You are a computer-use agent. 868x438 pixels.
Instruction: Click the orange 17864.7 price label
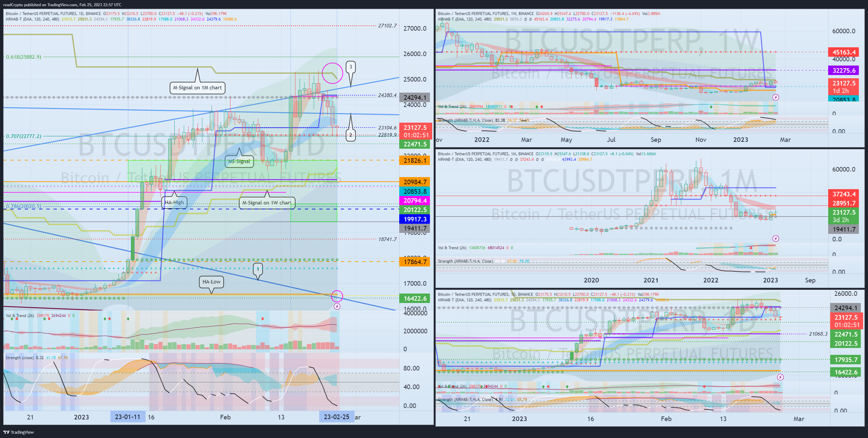point(415,262)
